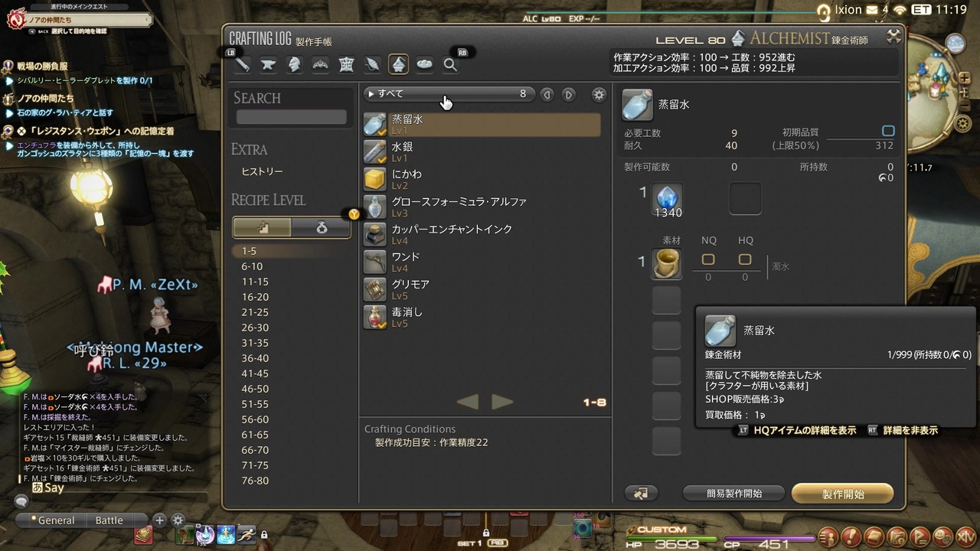The width and height of the screenshot is (980, 551).
Task: Click the 製作開始 button
Action: click(x=843, y=494)
